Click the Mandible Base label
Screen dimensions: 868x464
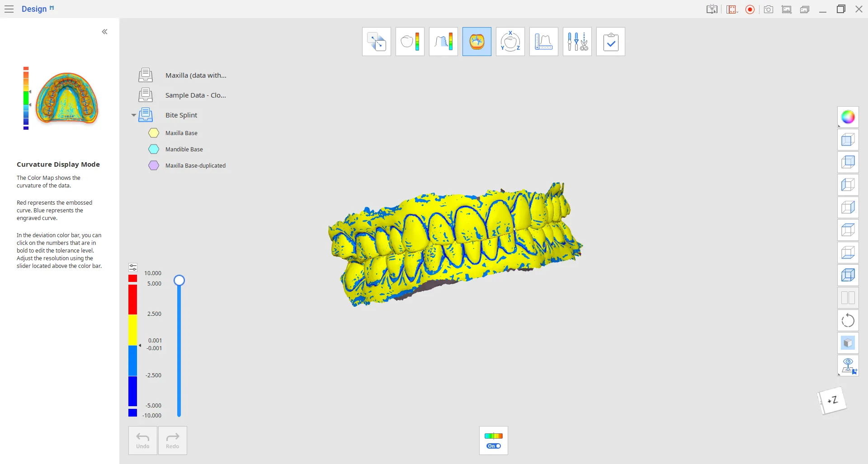click(x=184, y=149)
